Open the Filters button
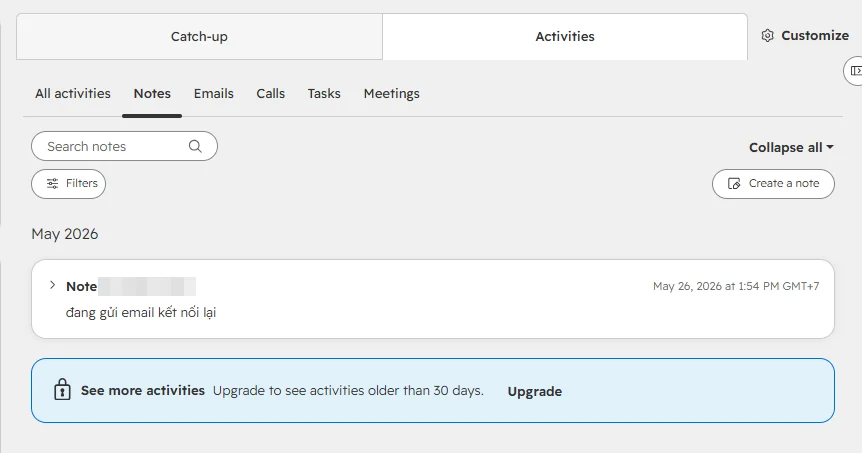Screen dimensions: 862x453 click(68, 184)
